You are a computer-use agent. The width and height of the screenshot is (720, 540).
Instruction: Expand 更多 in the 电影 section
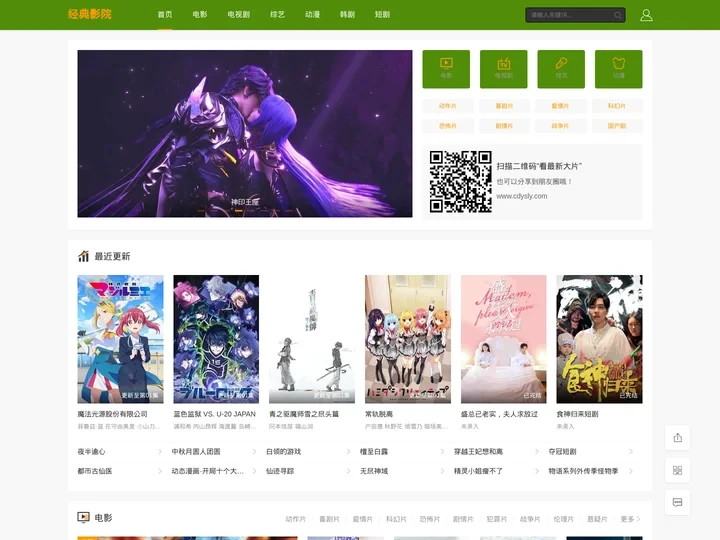click(630, 519)
